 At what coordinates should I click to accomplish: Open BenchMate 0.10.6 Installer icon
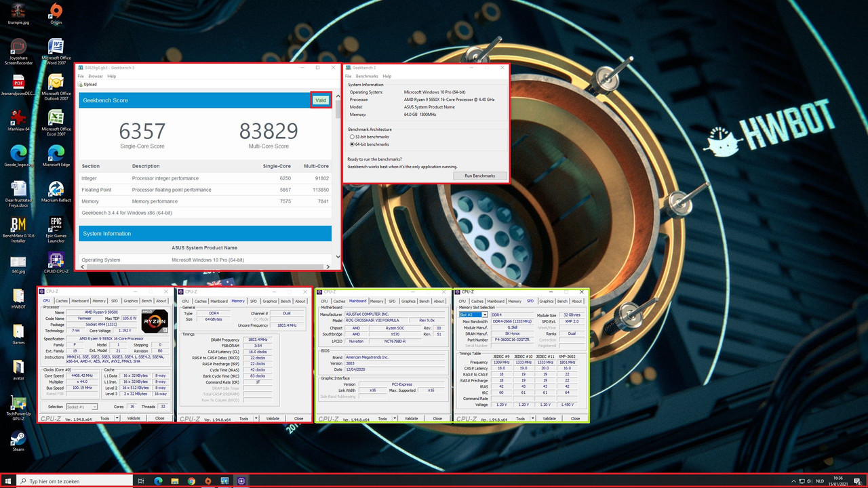[18, 230]
